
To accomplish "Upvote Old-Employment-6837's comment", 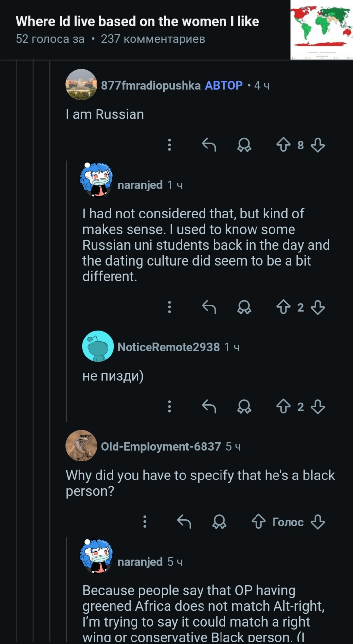I will tap(258, 522).
